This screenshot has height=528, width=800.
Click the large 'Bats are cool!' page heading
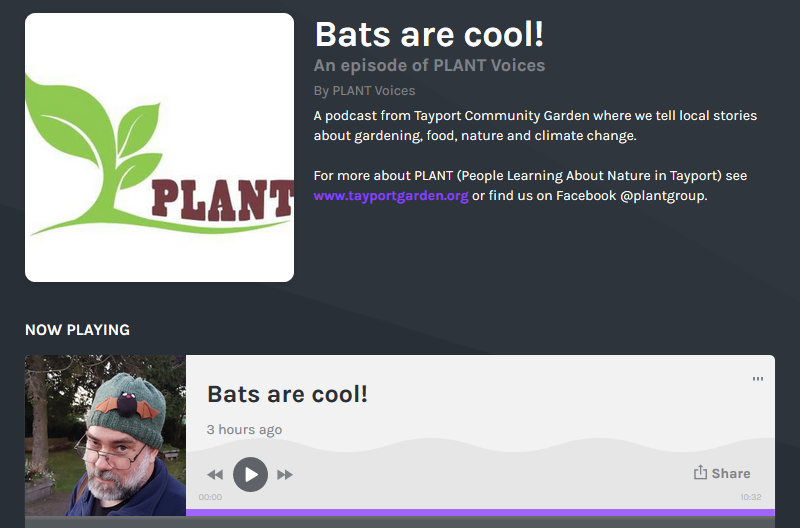click(429, 34)
